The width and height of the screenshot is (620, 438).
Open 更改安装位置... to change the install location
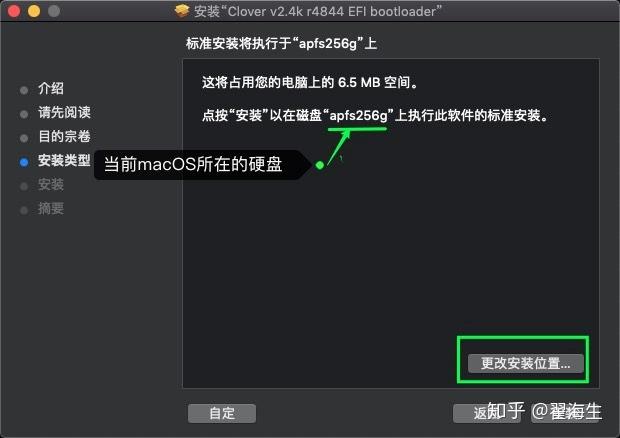click(525, 363)
